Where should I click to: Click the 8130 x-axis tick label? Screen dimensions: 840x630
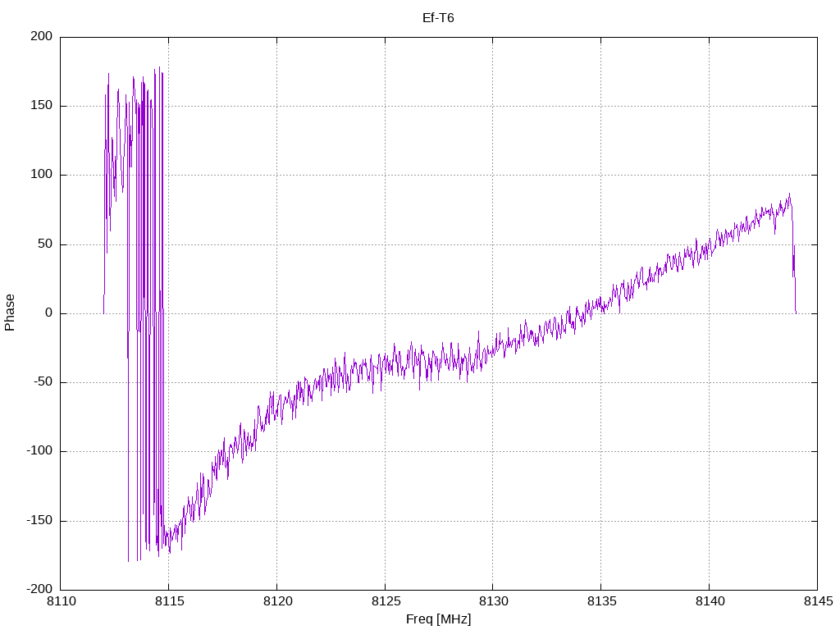(x=493, y=601)
